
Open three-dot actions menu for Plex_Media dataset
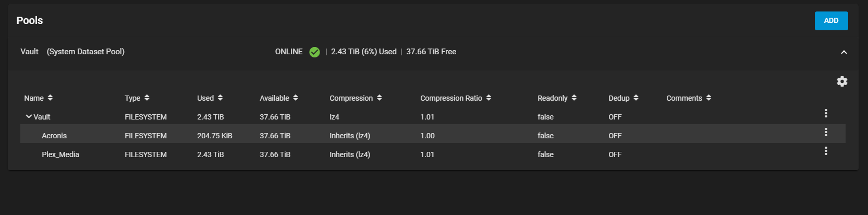click(826, 151)
